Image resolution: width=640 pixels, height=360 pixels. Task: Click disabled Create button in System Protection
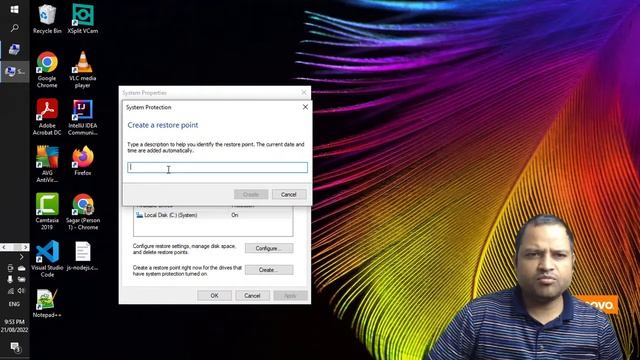pyautogui.click(x=251, y=194)
